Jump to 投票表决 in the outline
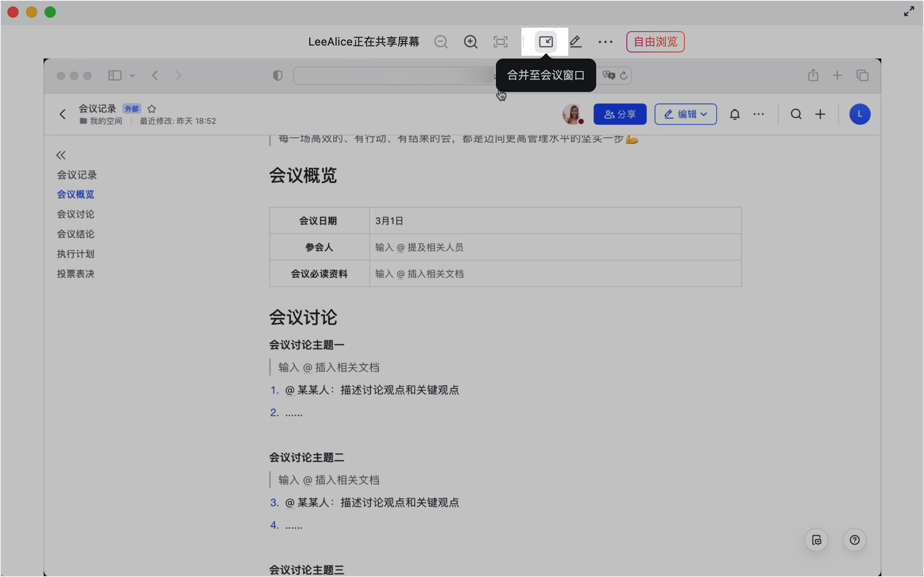Image resolution: width=924 pixels, height=577 pixels. pyautogui.click(x=76, y=274)
